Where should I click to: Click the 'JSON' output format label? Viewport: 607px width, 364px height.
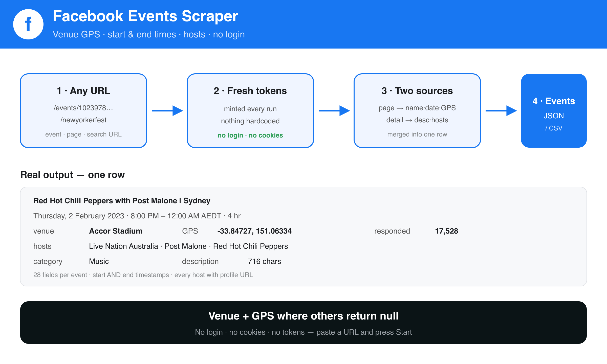pyautogui.click(x=554, y=116)
